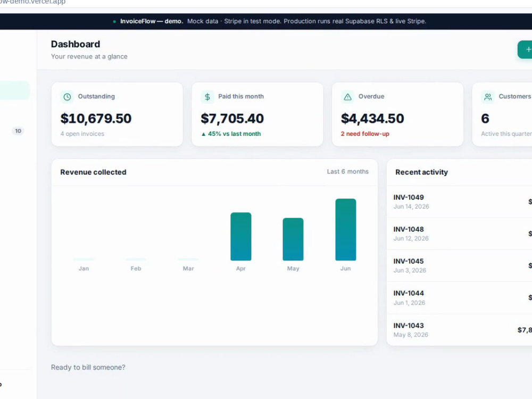Image resolution: width=532 pixels, height=399 pixels.
Task: Click the clock icon on Outstanding card
Action: 67,97
